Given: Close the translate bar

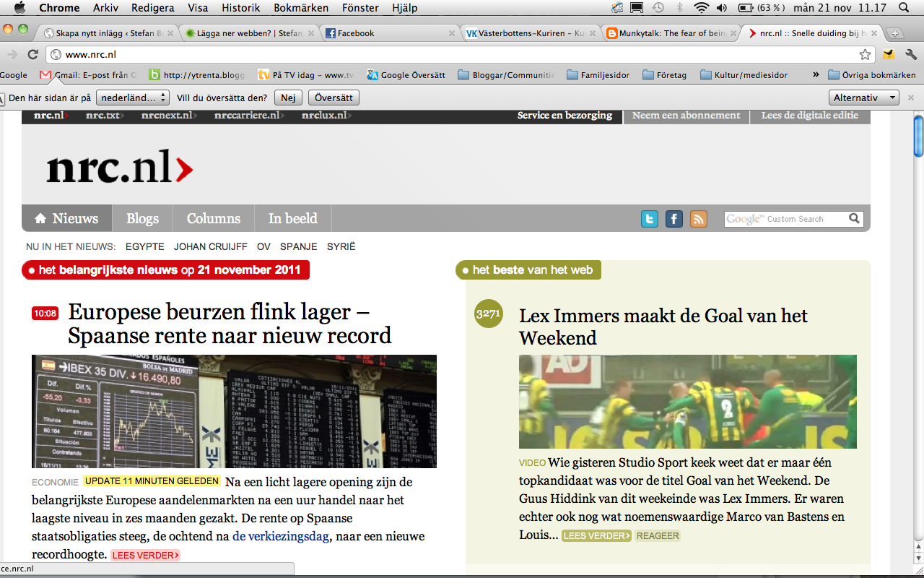Looking at the screenshot, I should (912, 98).
